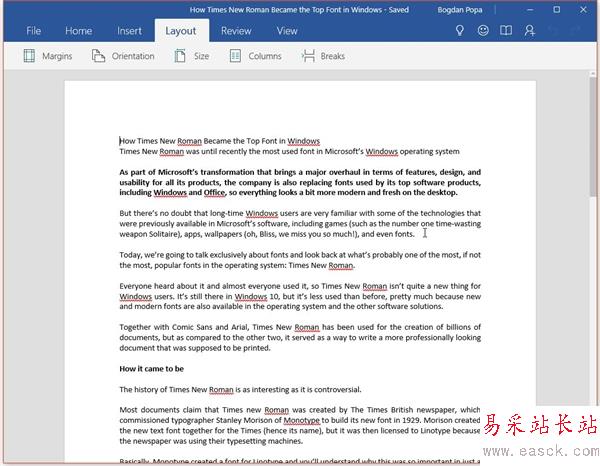Switch to the View tab

pyautogui.click(x=287, y=31)
